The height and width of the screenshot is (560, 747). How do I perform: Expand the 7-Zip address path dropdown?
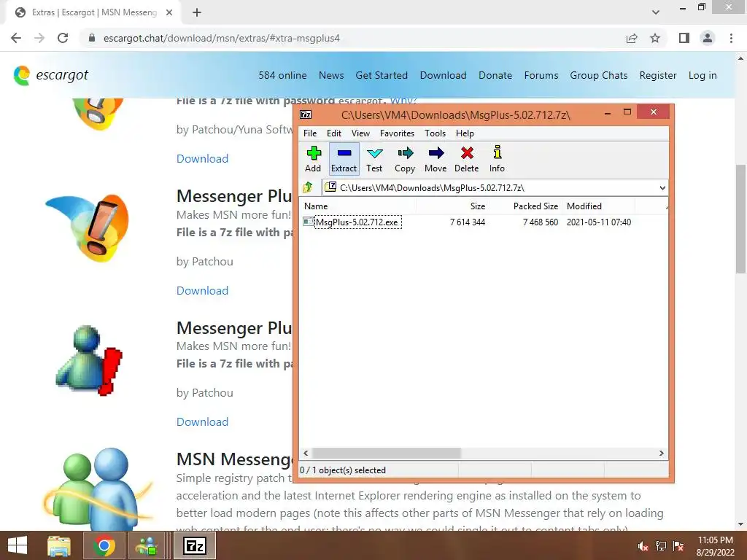coord(662,187)
